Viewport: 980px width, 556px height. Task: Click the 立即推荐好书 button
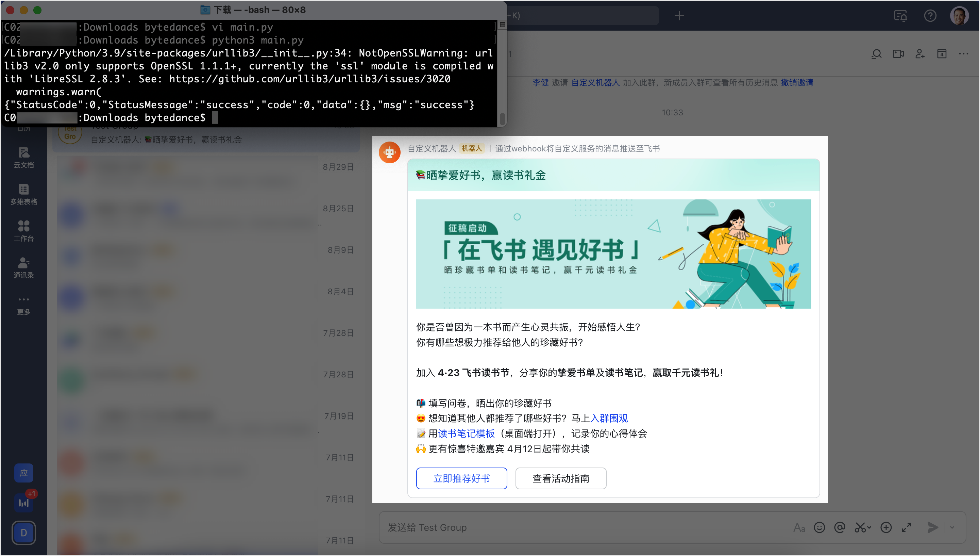click(461, 478)
